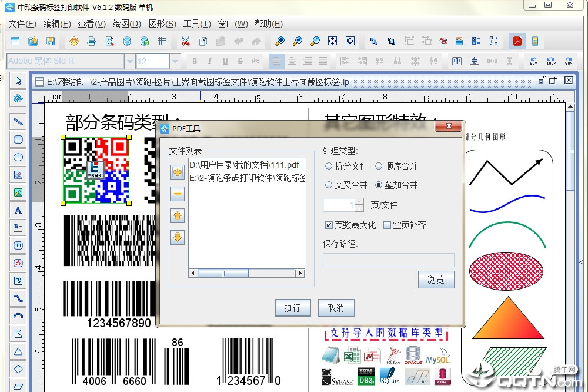Open the 绘图(D) menu

point(127,24)
